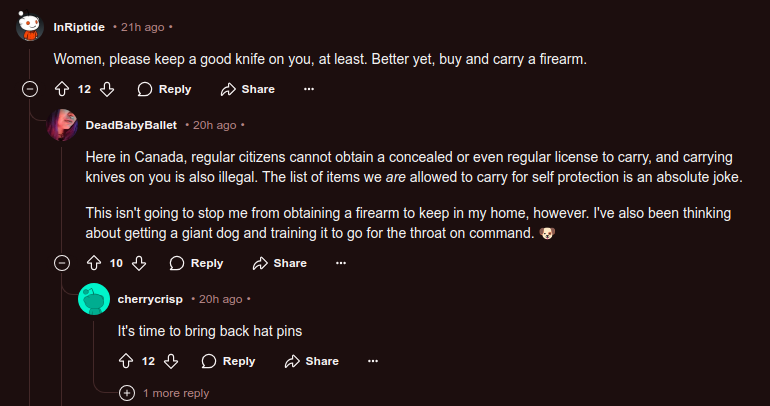Share InRiptide's comment
Screen dimensions: 770x406
click(x=246, y=89)
